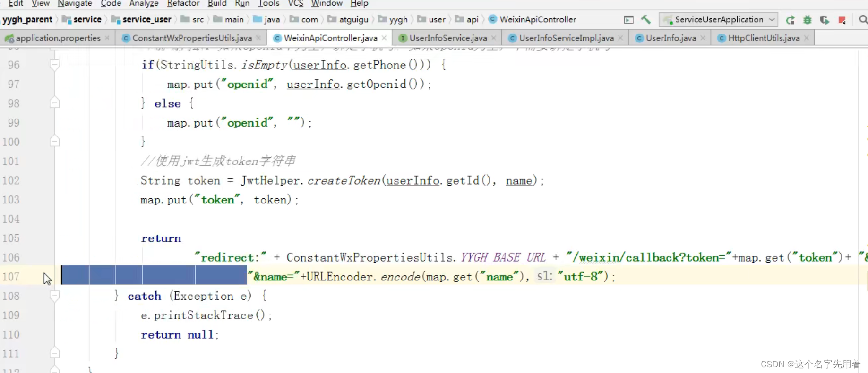Click user breadcrumb folder
The image size is (868, 373).
[x=431, y=19]
